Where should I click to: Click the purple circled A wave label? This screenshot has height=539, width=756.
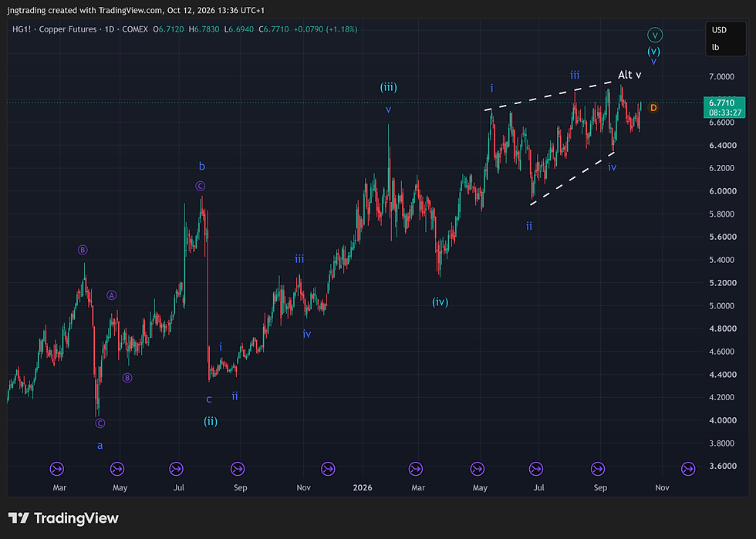coord(111,295)
